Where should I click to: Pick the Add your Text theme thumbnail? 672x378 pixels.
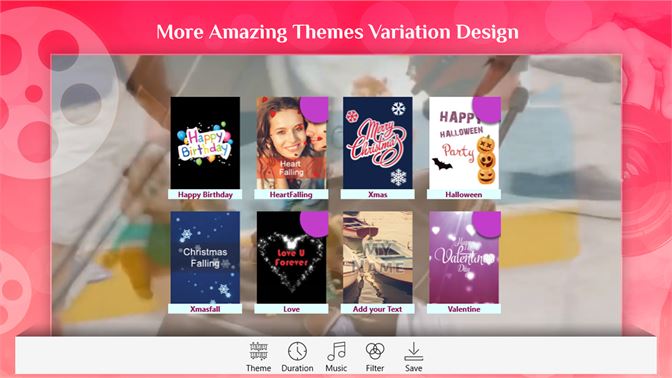coord(378,257)
